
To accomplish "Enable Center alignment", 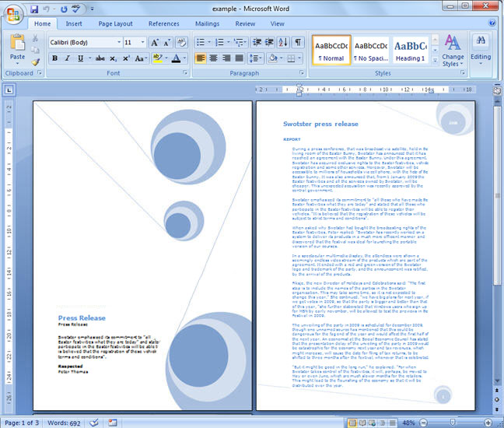I will point(213,58).
